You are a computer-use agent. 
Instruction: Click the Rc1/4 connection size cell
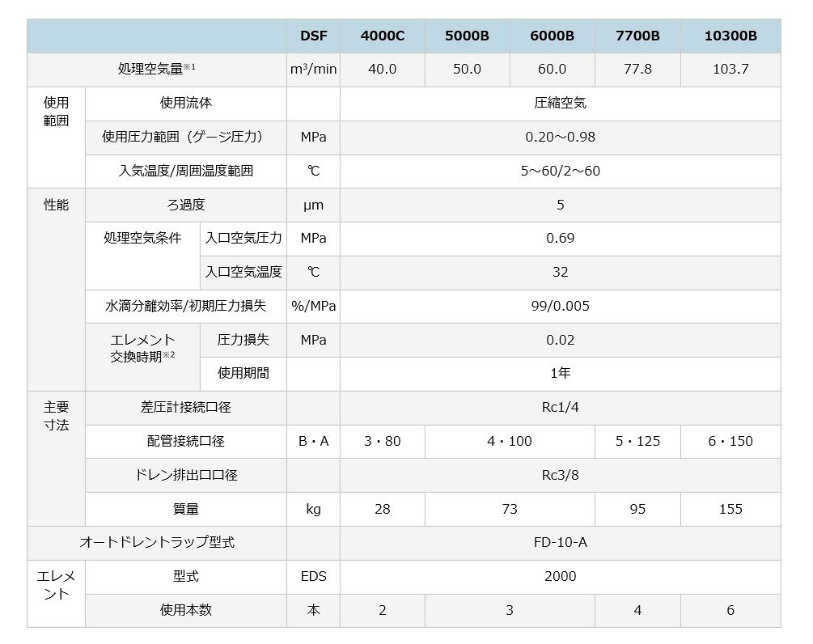[x=560, y=408]
